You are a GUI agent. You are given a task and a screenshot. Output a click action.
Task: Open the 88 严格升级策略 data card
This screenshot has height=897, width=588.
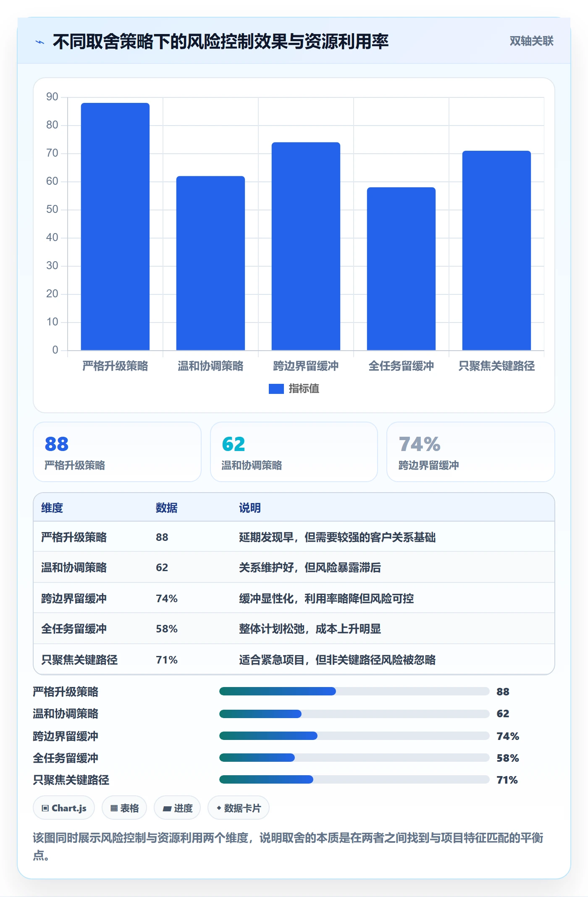(x=117, y=452)
